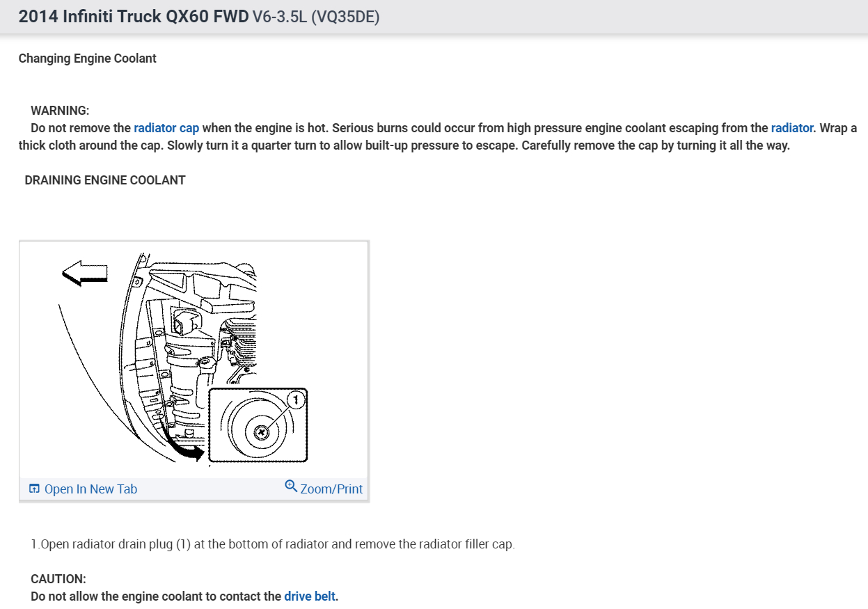Screen dimensions: 868x609
Task: Click step 1 'Open radiator drain plug' text
Action: pyautogui.click(x=273, y=544)
